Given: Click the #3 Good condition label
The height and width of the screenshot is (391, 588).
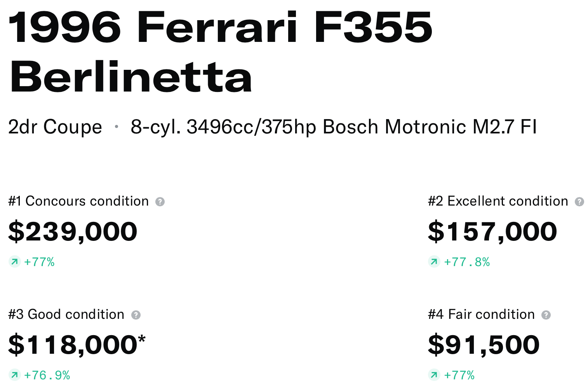Looking at the screenshot, I should click(66, 315).
